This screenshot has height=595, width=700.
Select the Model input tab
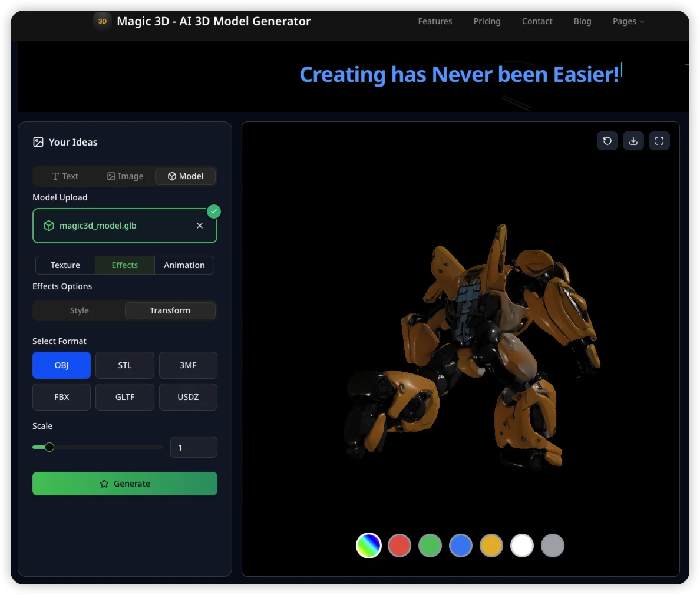185,176
